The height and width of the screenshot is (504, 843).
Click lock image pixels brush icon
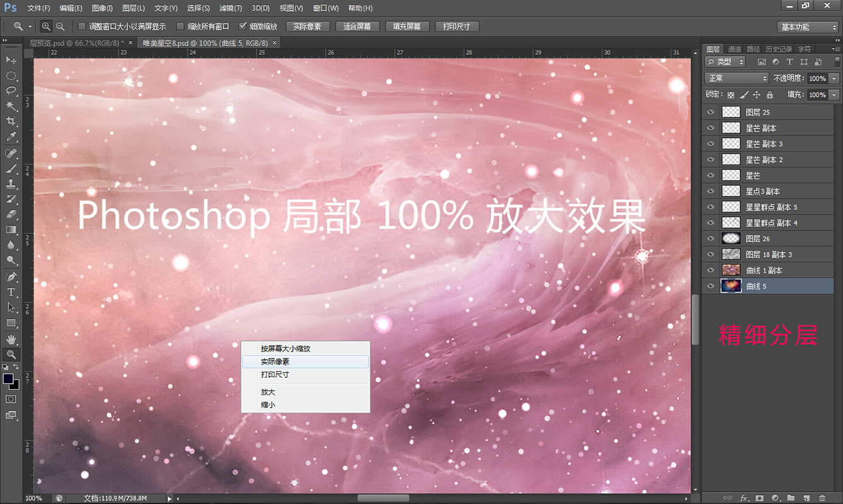[744, 95]
